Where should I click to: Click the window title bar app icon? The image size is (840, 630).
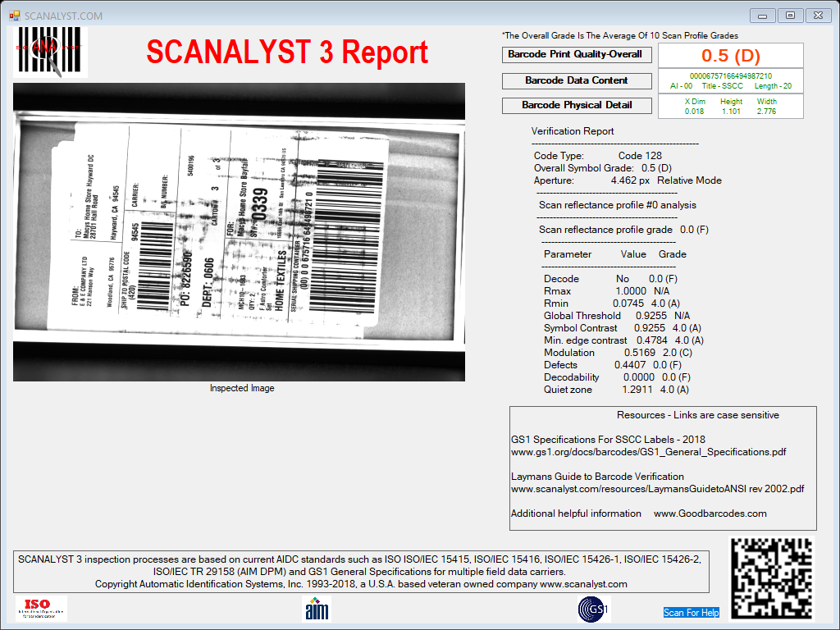click(15, 16)
